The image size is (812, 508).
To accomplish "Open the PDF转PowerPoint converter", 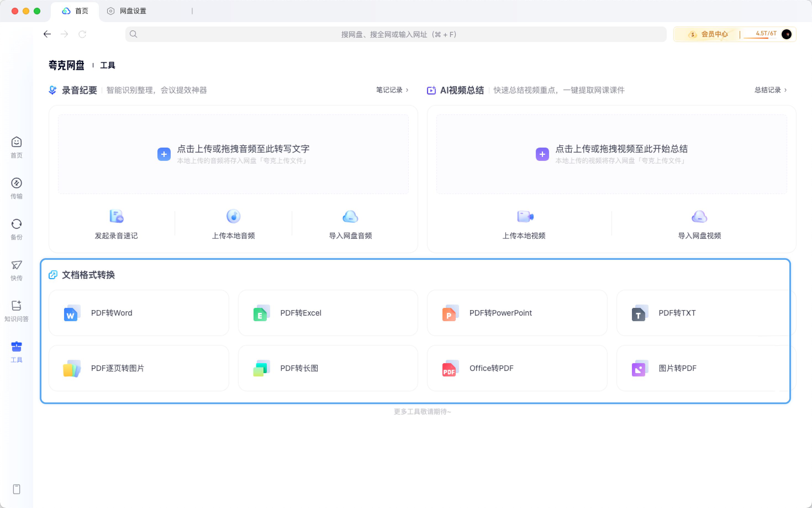I will pyautogui.click(x=517, y=313).
